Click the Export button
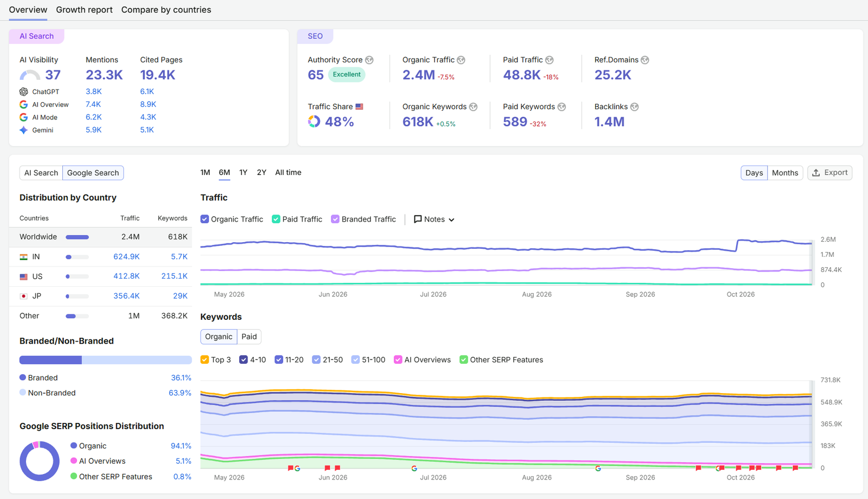Image resolution: width=868 pixels, height=499 pixels. click(x=829, y=173)
